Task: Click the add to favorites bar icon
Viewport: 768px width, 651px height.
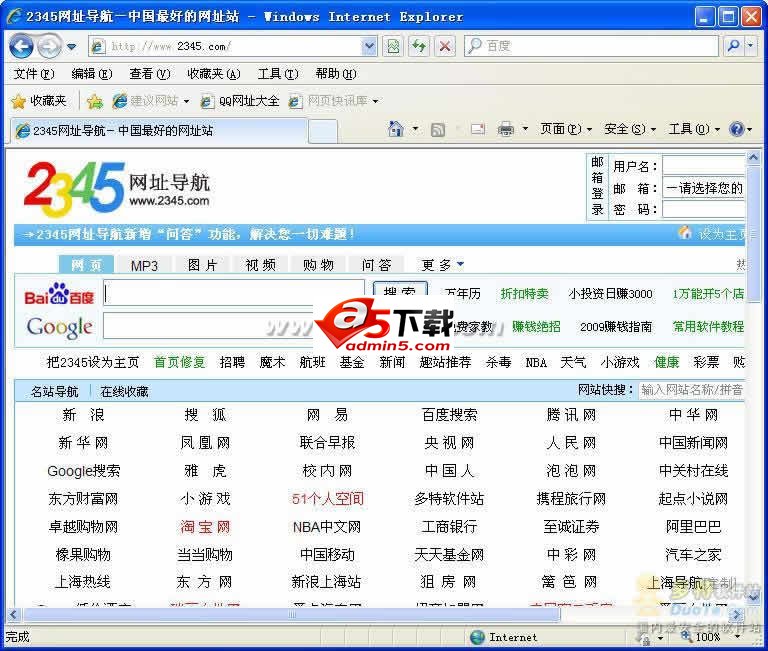Action: [x=95, y=101]
